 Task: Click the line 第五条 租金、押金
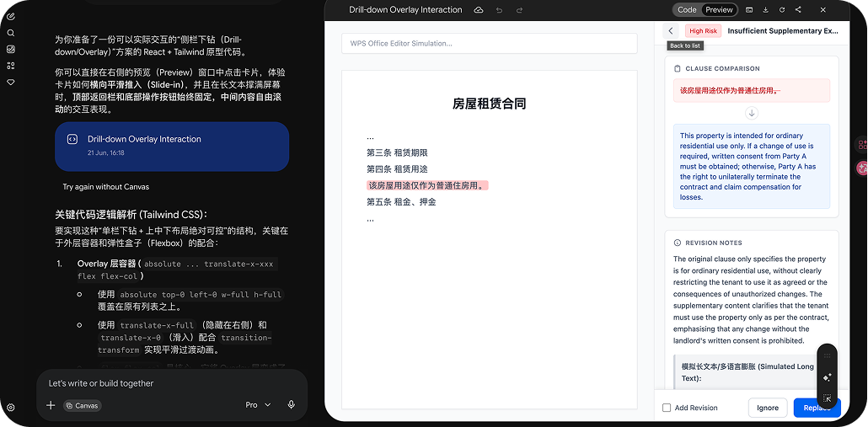(x=401, y=202)
